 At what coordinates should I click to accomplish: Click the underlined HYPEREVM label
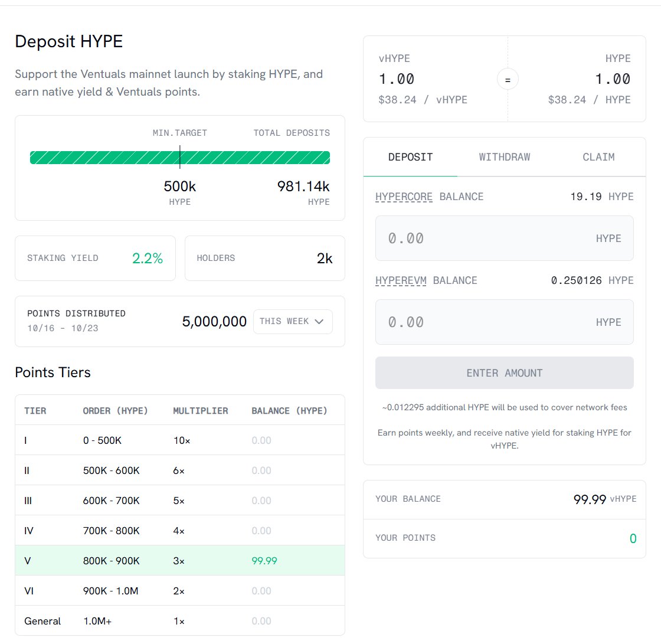click(x=401, y=280)
